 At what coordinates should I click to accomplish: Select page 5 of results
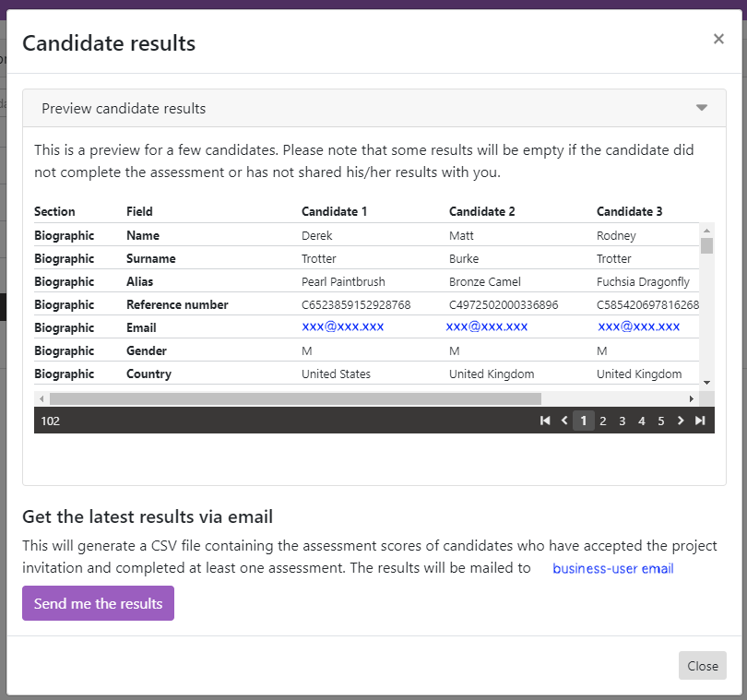click(660, 421)
